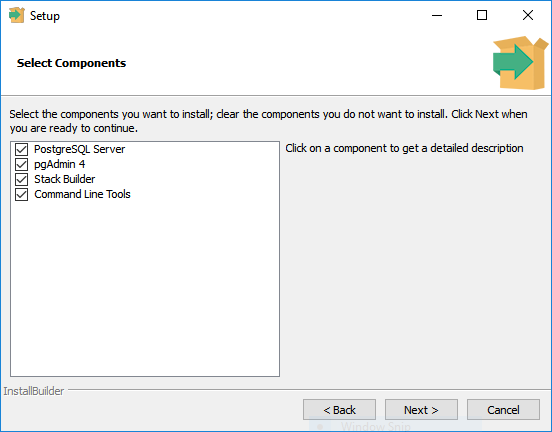Select the Command Line Tools label

pyautogui.click(x=82, y=194)
